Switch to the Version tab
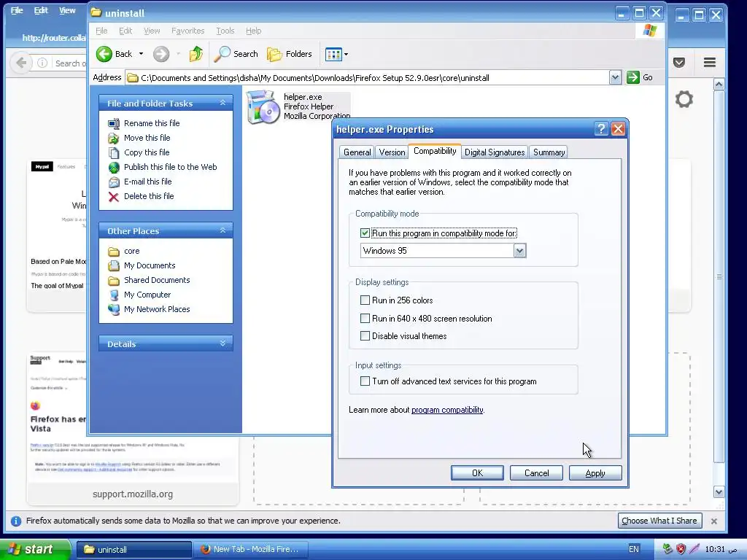Image resolution: width=747 pixels, height=560 pixels. (392, 152)
